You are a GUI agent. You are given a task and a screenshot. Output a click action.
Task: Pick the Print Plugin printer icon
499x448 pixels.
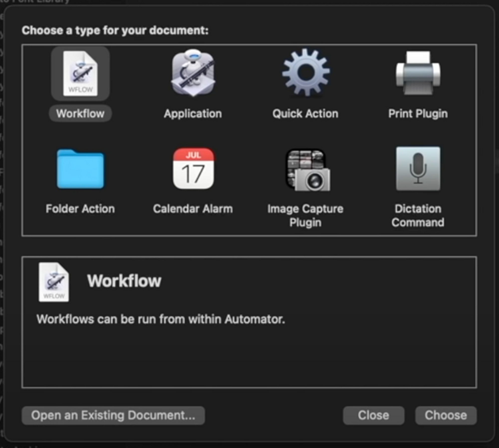click(418, 73)
